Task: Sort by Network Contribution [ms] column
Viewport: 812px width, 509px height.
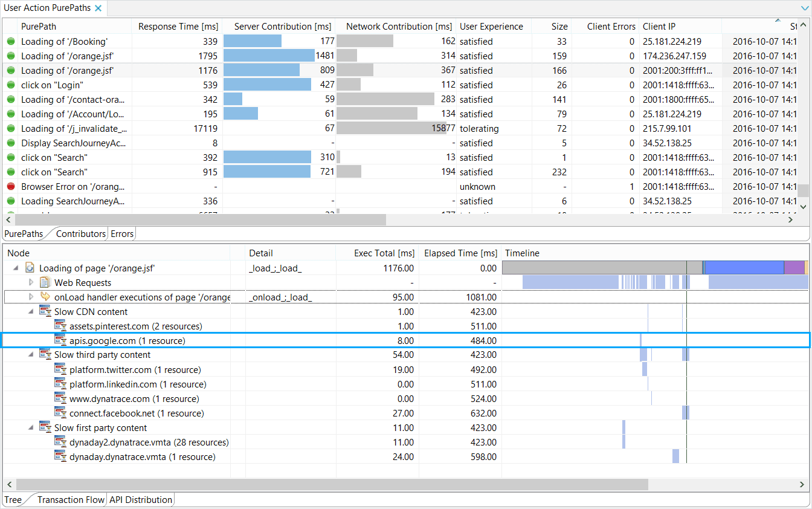Action: coord(399,27)
